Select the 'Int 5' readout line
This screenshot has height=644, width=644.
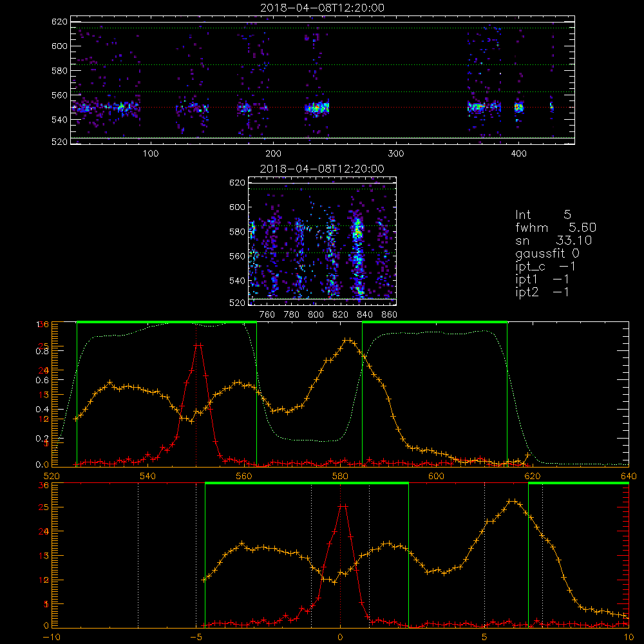pyautogui.click(x=543, y=214)
